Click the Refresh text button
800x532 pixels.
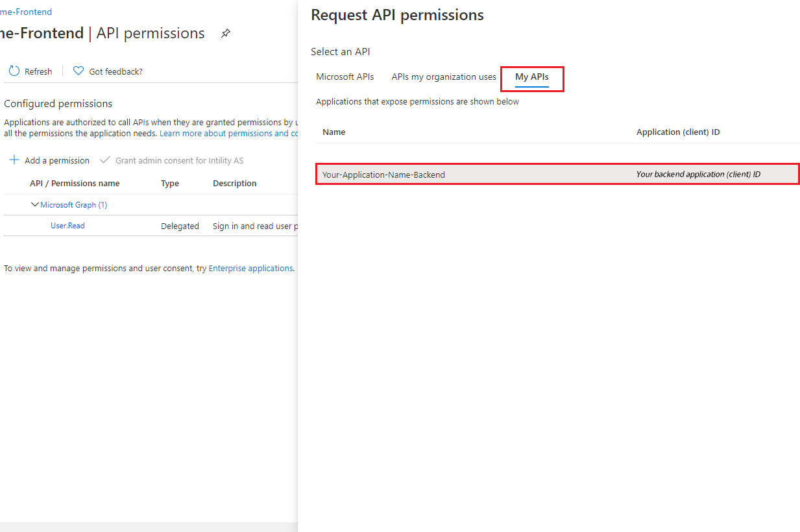[x=38, y=71]
